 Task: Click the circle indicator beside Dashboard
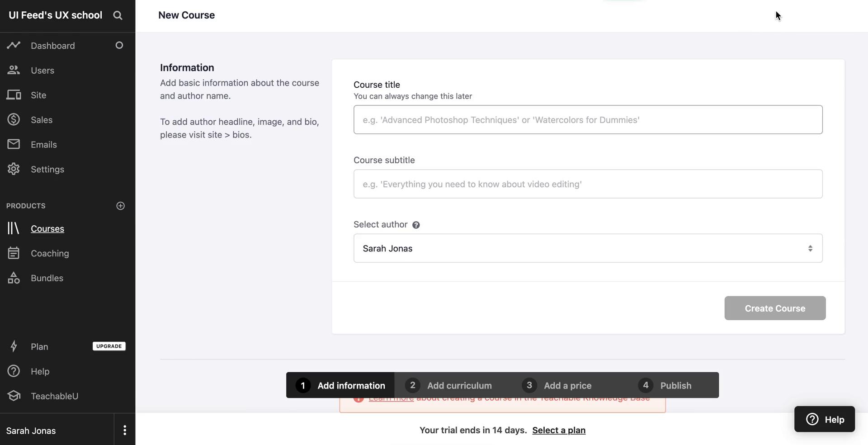(119, 45)
